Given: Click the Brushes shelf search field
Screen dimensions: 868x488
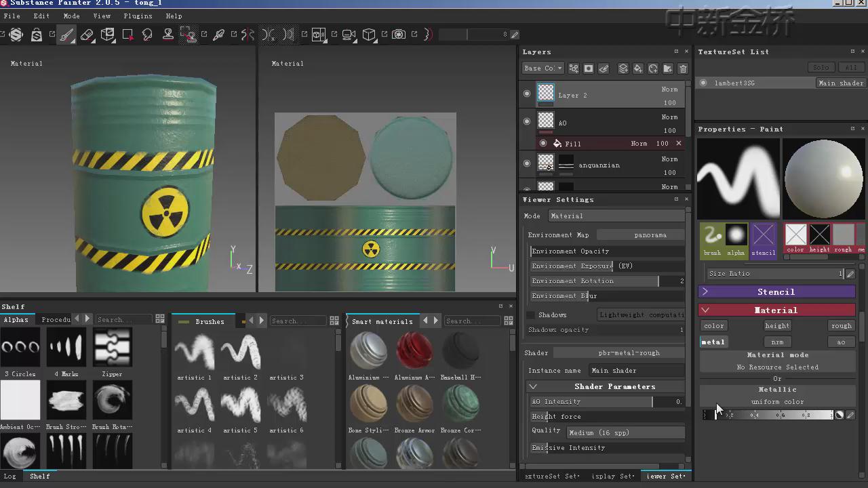Looking at the screenshot, I should tap(299, 321).
